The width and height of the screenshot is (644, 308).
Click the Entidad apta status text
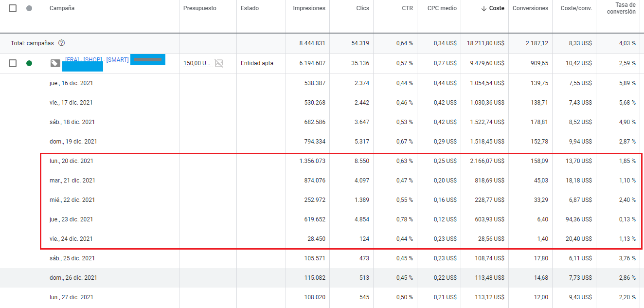pos(257,63)
